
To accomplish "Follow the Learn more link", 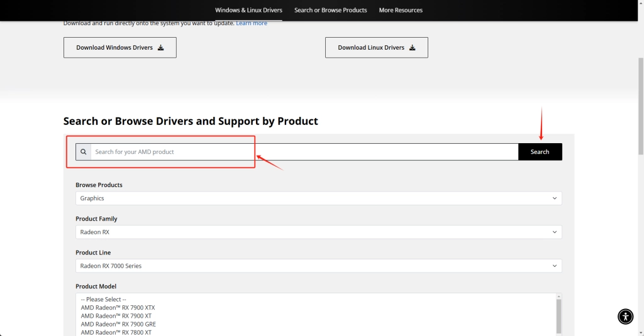I will 252,23.
